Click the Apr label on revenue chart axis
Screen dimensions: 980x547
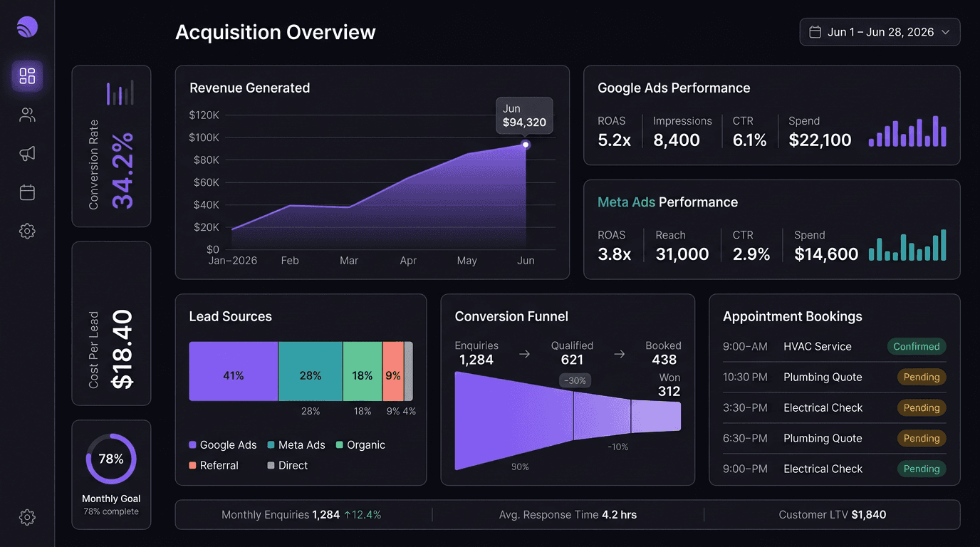coord(408,261)
